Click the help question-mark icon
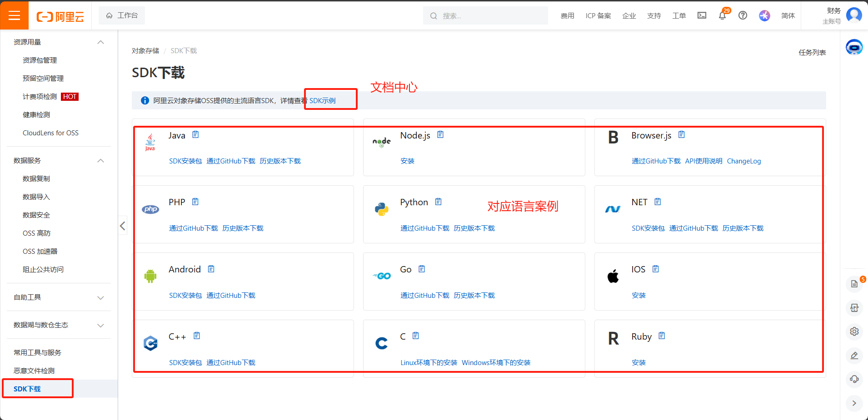 743,15
